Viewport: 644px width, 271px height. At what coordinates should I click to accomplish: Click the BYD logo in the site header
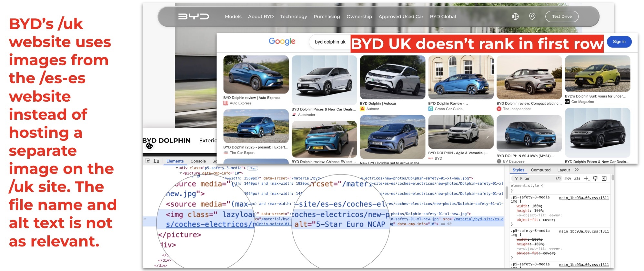click(x=194, y=16)
